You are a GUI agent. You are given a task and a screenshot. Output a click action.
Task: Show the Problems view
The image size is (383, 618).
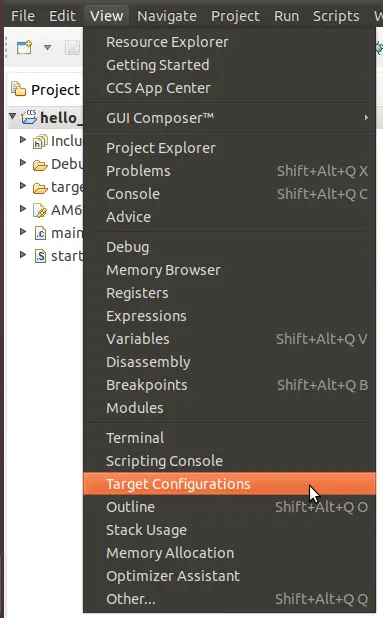coord(229,171)
